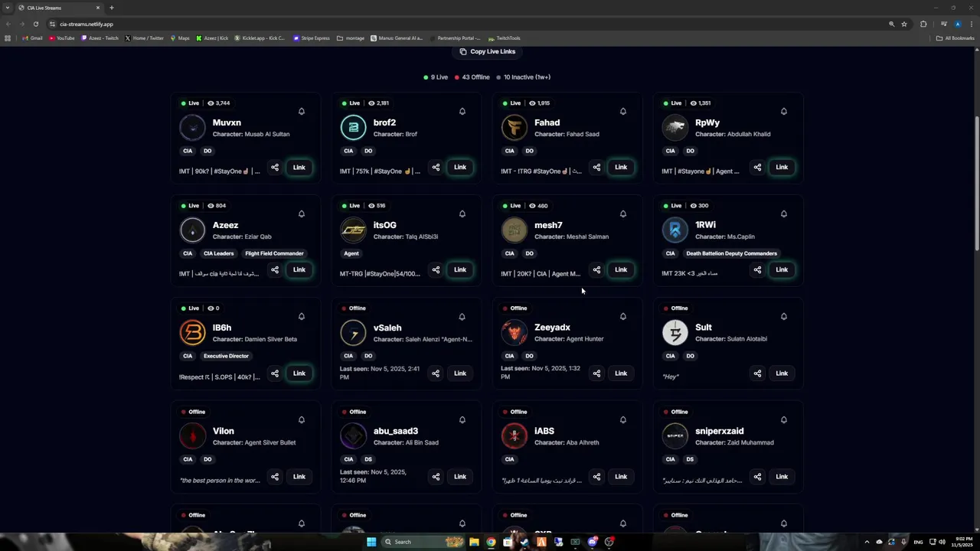The width and height of the screenshot is (980, 551).
Task: Open Link for Sult profile
Action: [x=782, y=373]
